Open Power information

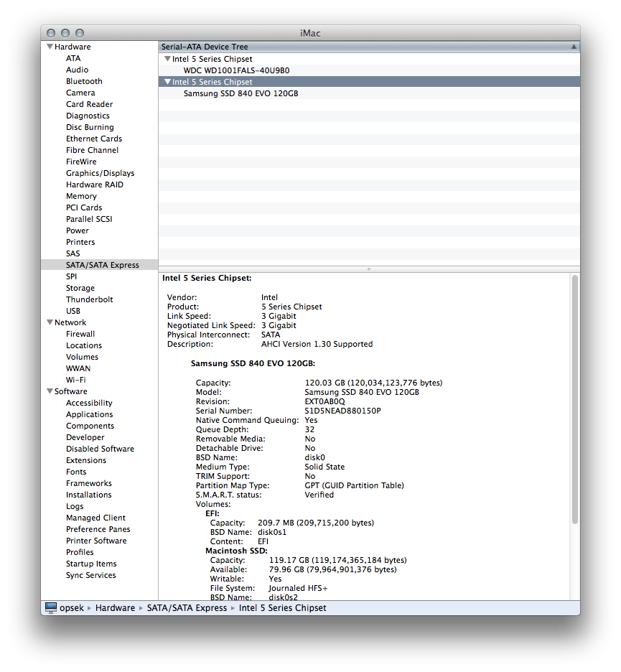78,230
